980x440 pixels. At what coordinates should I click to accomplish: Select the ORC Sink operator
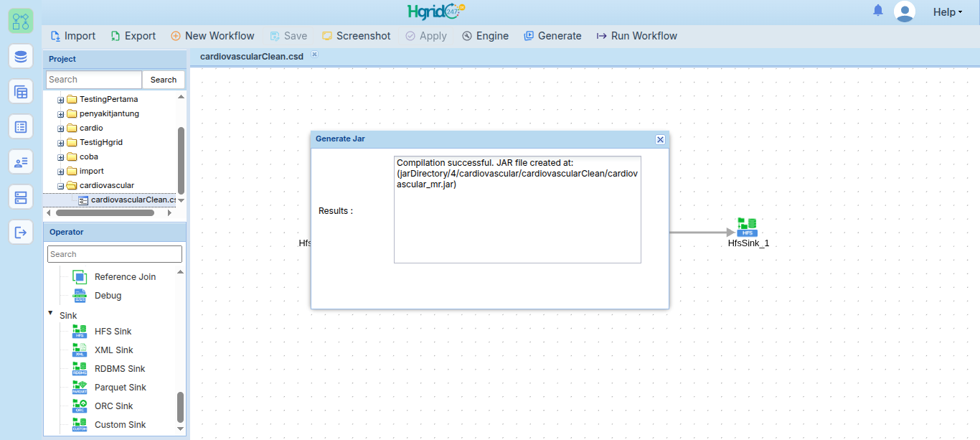click(x=103, y=406)
